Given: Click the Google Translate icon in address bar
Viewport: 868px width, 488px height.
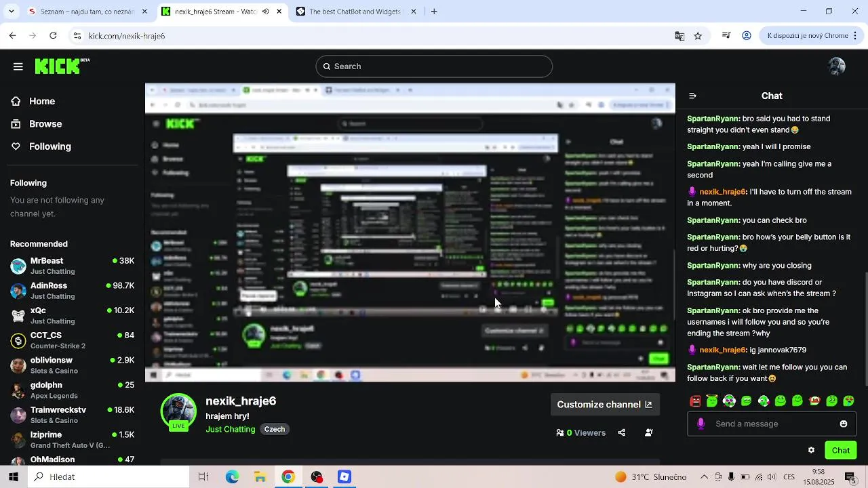Looking at the screenshot, I should 679,36.
